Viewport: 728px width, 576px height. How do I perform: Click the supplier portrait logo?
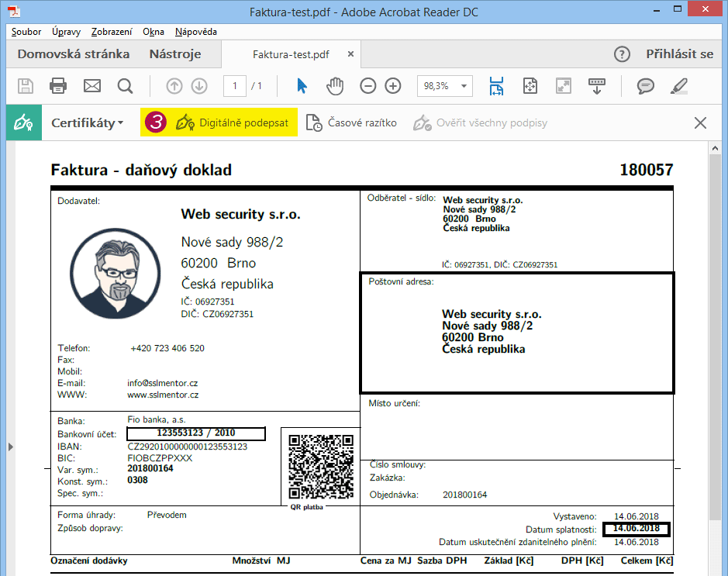click(116, 274)
